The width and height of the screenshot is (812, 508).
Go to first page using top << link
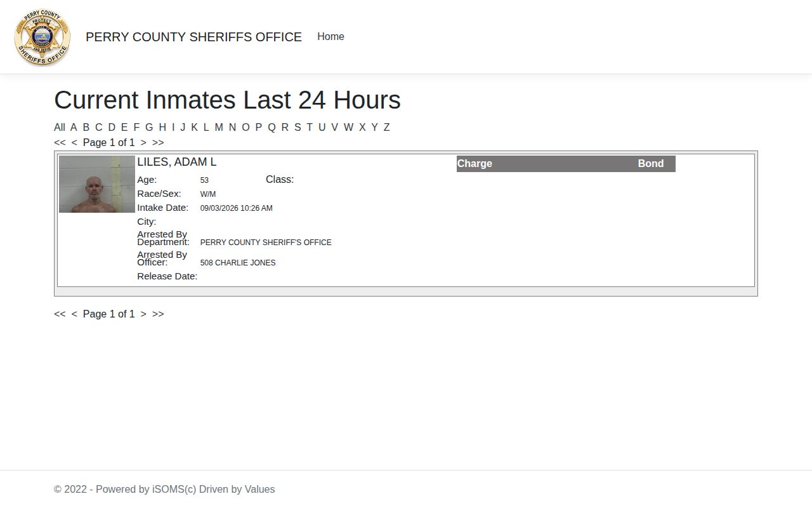(x=60, y=142)
